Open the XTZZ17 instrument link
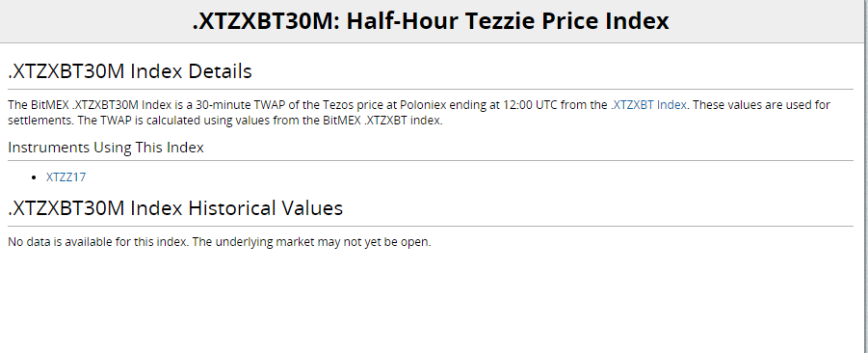 point(66,177)
